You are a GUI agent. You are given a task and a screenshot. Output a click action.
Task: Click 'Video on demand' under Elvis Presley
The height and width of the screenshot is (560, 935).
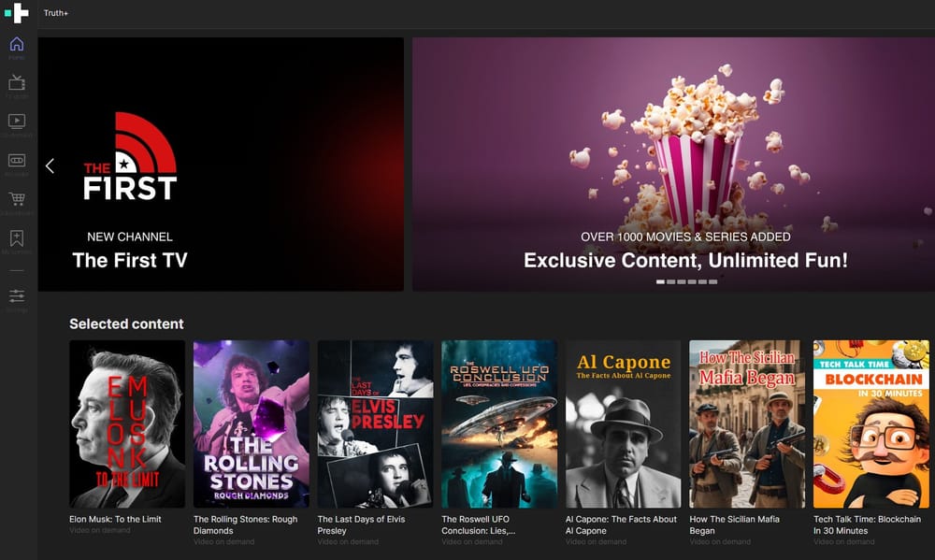point(348,541)
